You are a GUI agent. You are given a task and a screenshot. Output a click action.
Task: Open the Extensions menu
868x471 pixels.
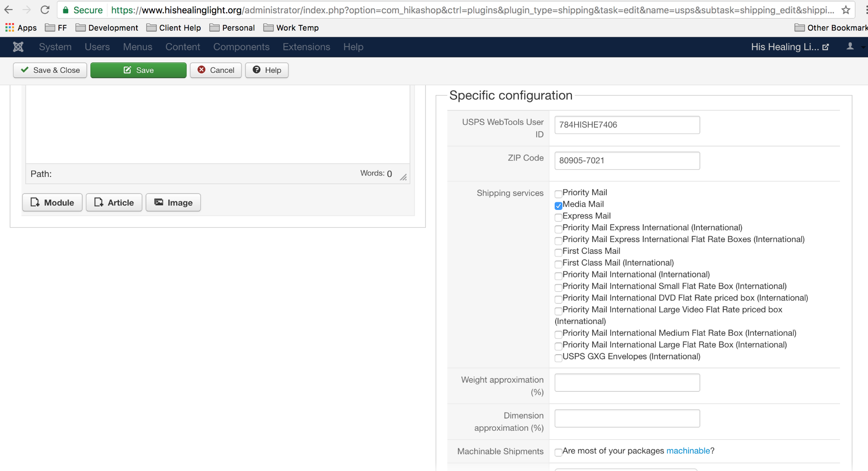tap(307, 47)
